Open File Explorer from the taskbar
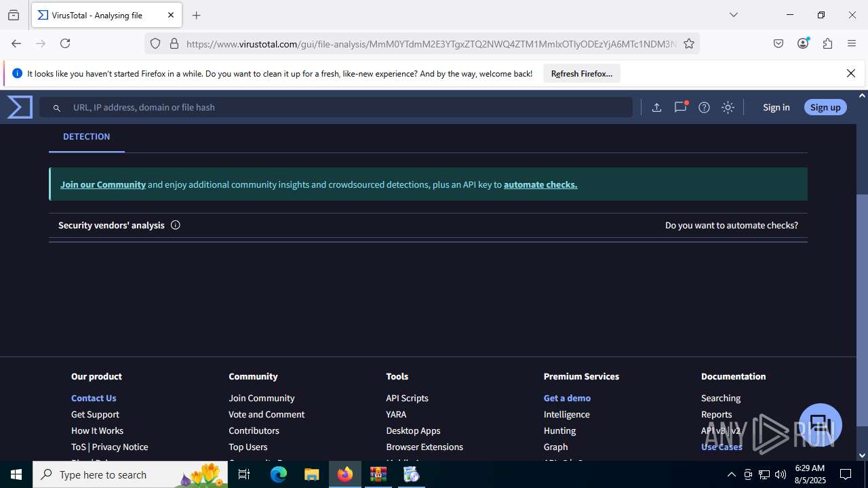This screenshot has height=488, width=868. tap(312, 474)
